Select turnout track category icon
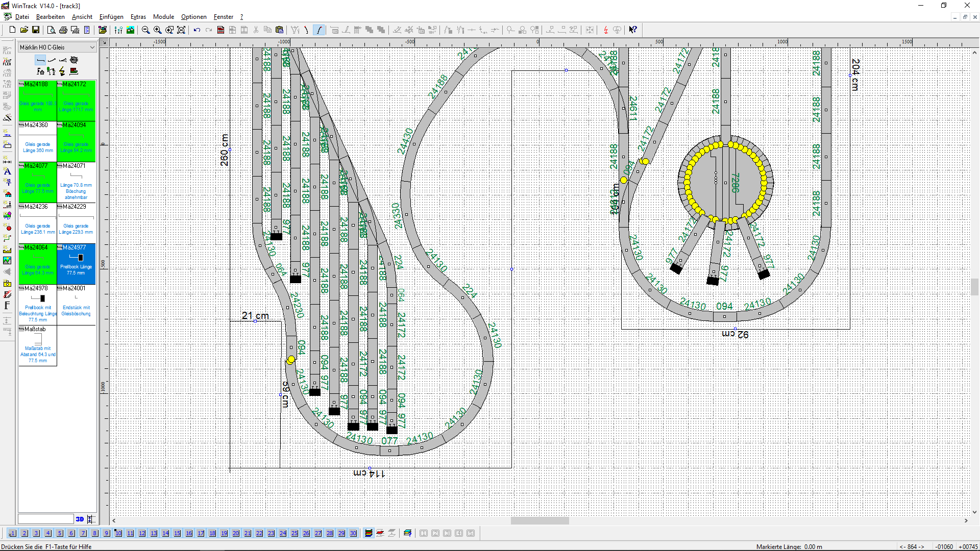Viewport: 980px width, 551px height. point(63,60)
